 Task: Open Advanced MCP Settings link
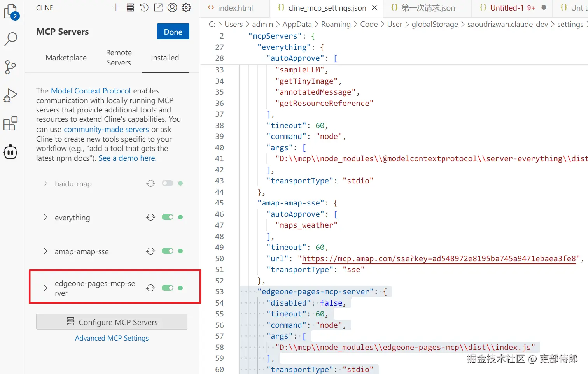click(112, 338)
